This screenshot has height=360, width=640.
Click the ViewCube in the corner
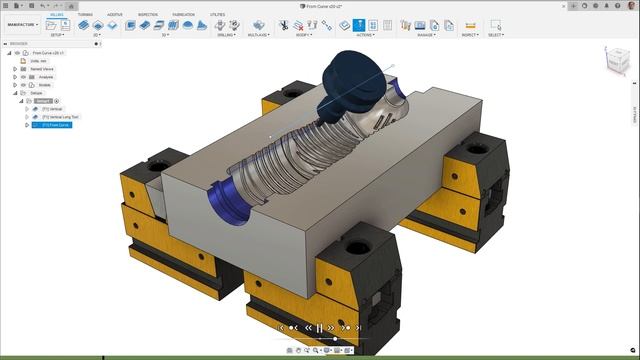tap(618, 61)
